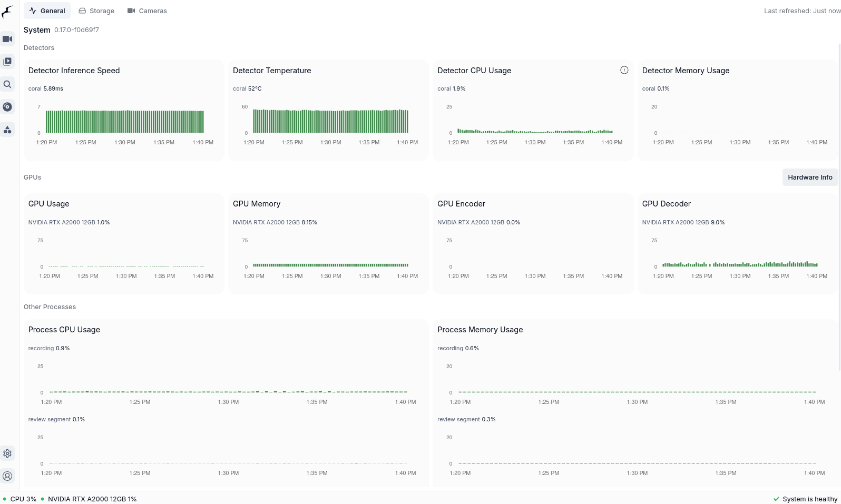Open the Live camera view icon
The width and height of the screenshot is (841, 504).
[7, 39]
